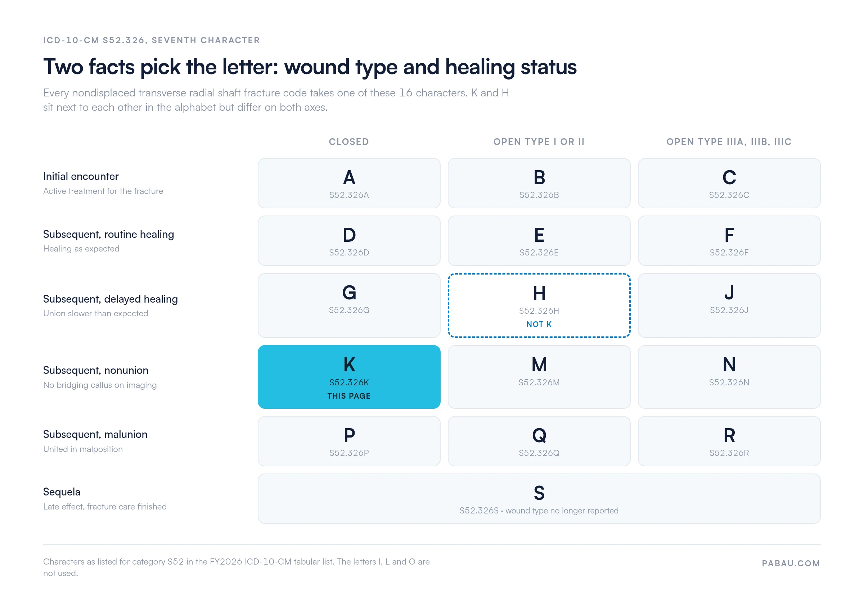Click the P S52.326P malunion card
Image resolution: width=864 pixels, height=616 pixels.
pyautogui.click(x=349, y=441)
